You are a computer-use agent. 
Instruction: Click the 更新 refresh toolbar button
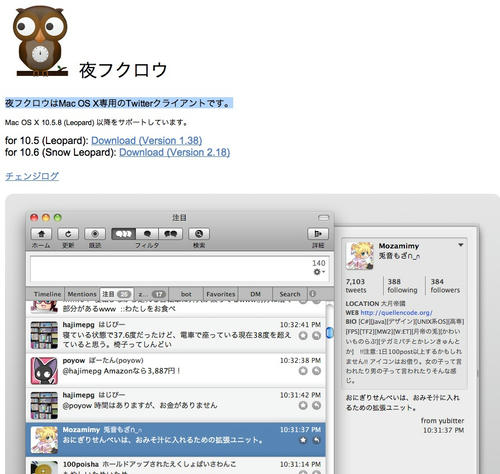click(x=68, y=234)
